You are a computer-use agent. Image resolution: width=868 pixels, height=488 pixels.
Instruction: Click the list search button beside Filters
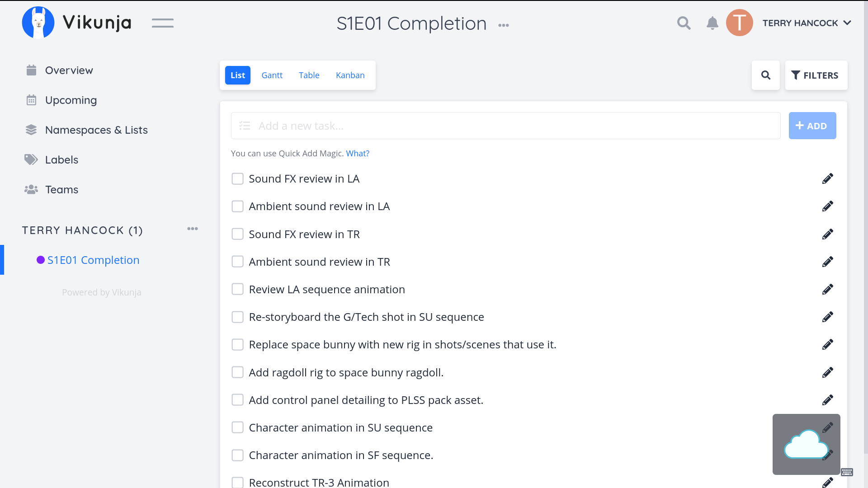[x=765, y=75]
